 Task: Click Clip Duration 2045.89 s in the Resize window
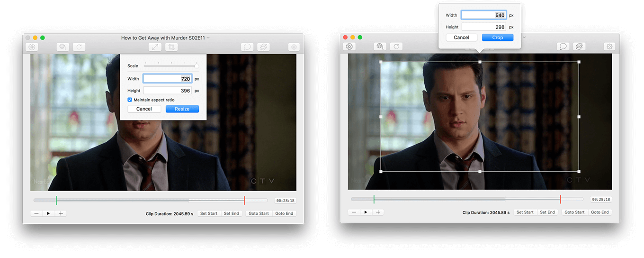(170, 213)
